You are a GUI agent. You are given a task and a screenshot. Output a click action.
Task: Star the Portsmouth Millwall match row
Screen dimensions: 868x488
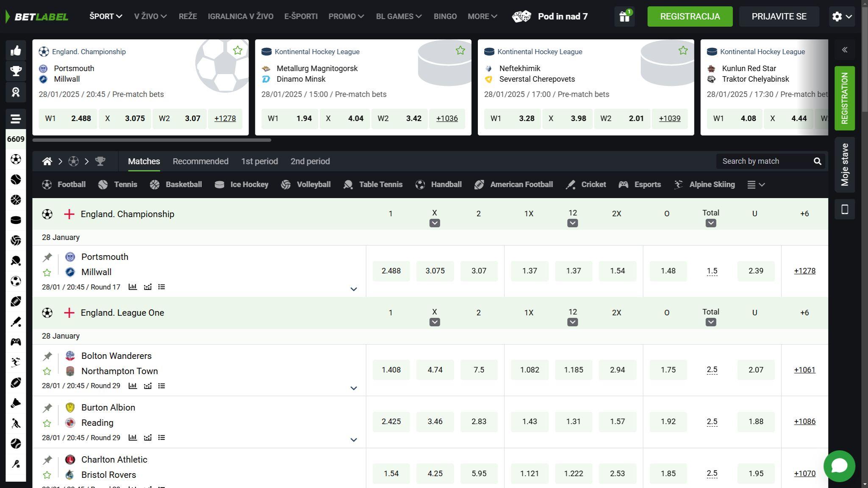(47, 273)
